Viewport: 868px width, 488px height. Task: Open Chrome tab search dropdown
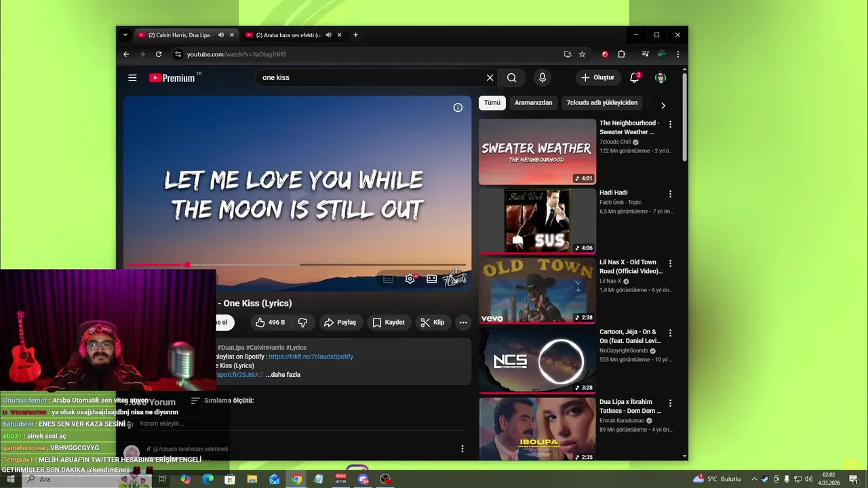pos(125,35)
